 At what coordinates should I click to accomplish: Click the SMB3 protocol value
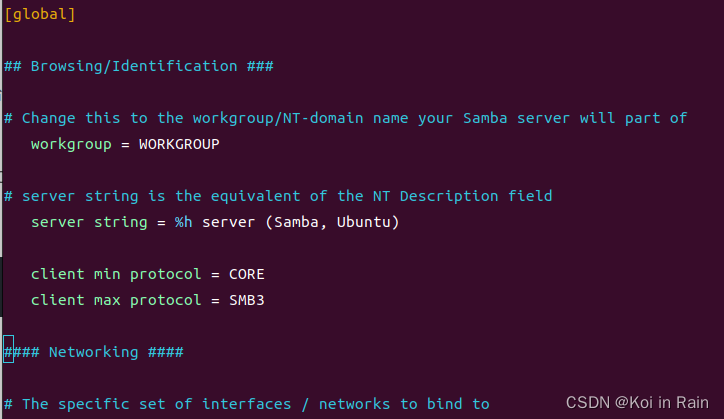pos(247,300)
